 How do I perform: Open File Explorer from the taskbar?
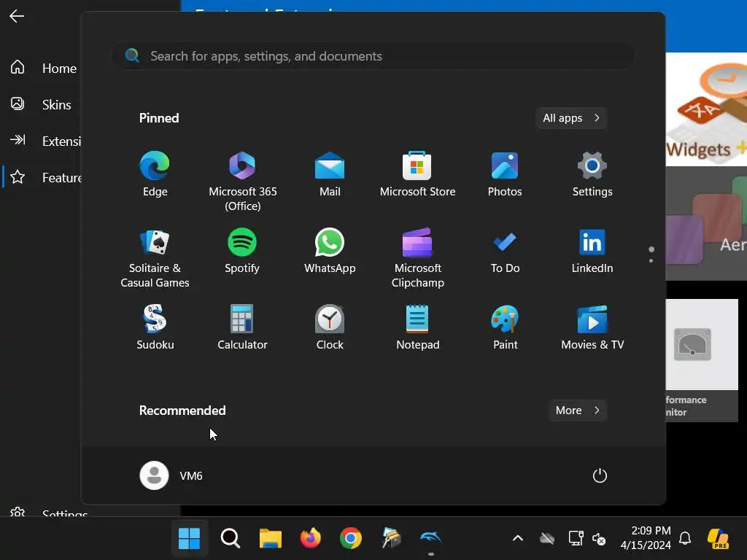click(270, 539)
